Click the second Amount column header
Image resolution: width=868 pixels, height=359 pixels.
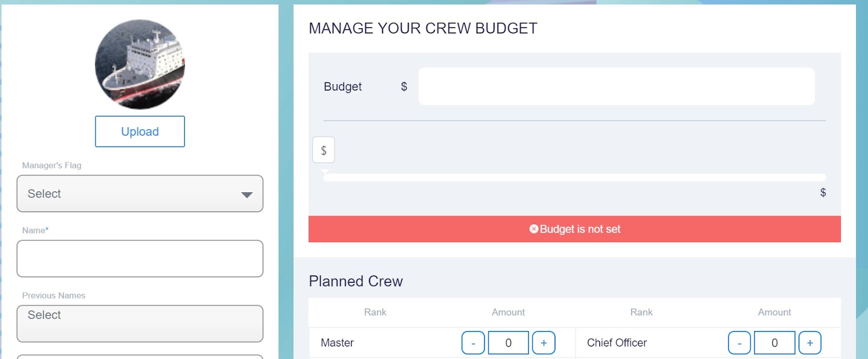tap(774, 312)
